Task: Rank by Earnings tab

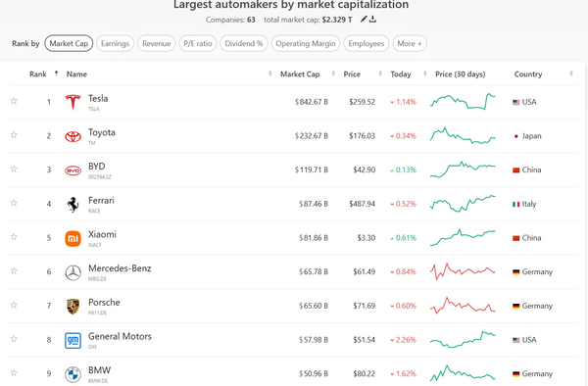Action: pos(115,43)
